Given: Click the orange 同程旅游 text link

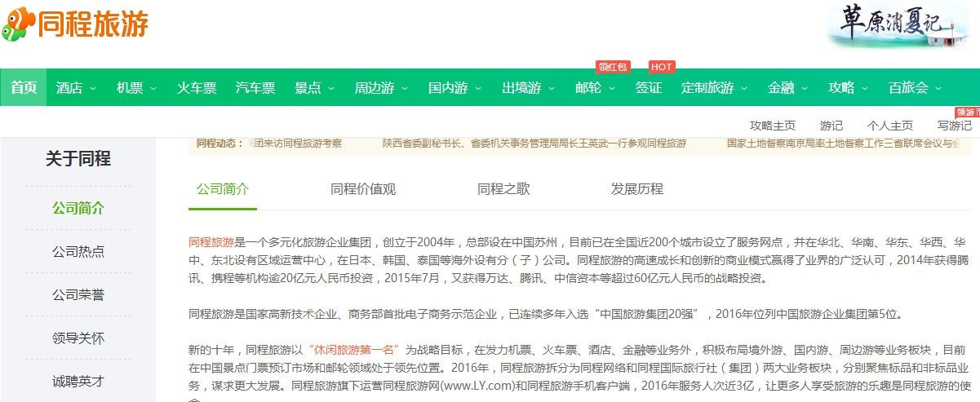Looking at the screenshot, I should click(211, 242).
